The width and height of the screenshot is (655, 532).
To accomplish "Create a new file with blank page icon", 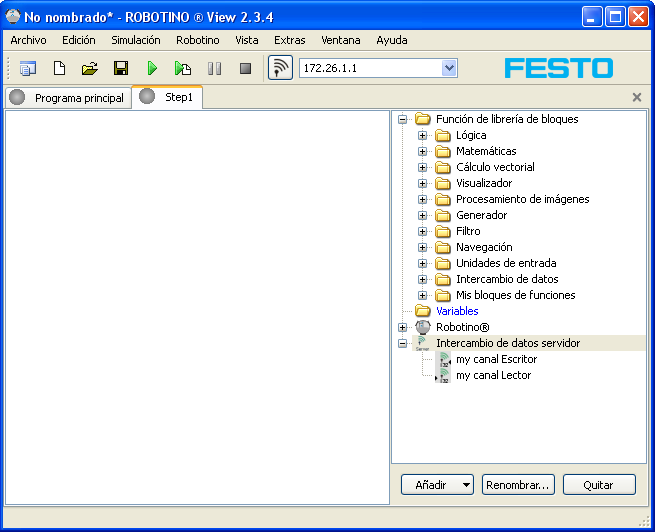I will click(59, 68).
